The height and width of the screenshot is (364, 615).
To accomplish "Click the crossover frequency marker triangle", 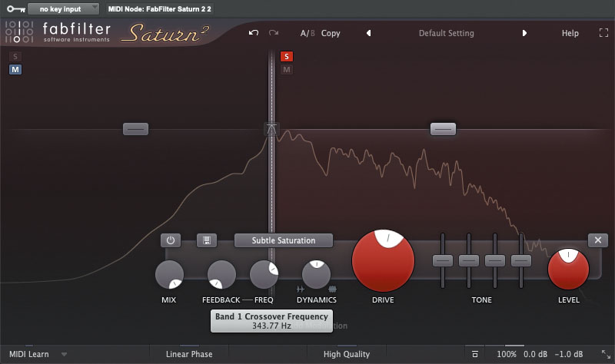I will click(271, 128).
